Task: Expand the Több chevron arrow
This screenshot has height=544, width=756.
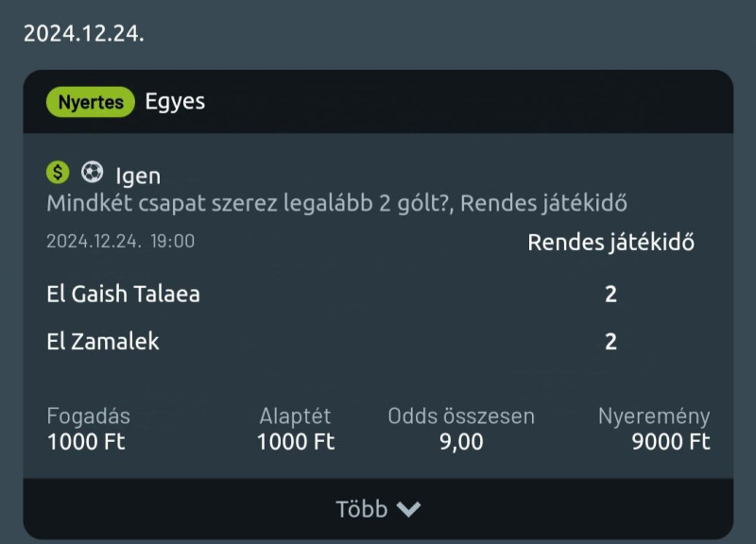Action: click(x=408, y=509)
